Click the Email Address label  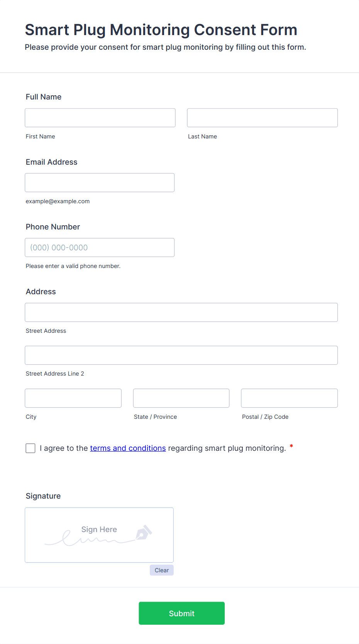click(51, 162)
